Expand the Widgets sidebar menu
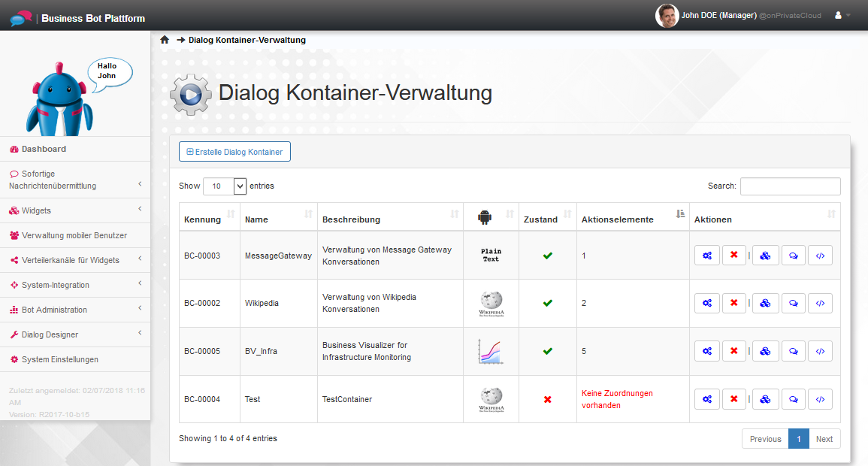 (x=75, y=210)
